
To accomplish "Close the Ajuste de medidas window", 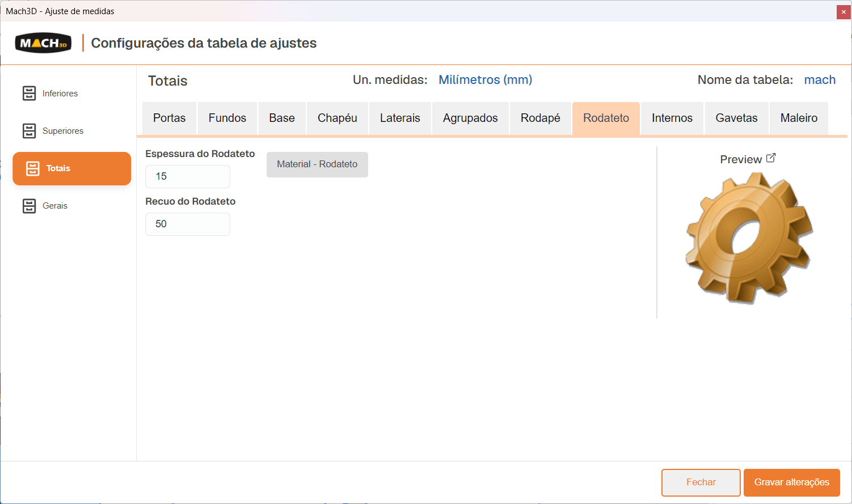I will (x=843, y=11).
